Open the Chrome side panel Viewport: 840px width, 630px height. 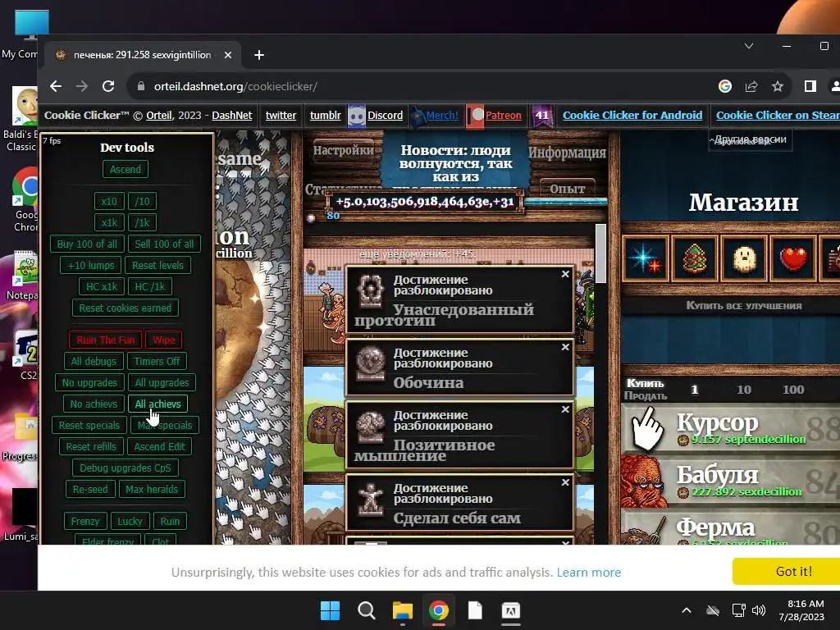click(x=810, y=86)
